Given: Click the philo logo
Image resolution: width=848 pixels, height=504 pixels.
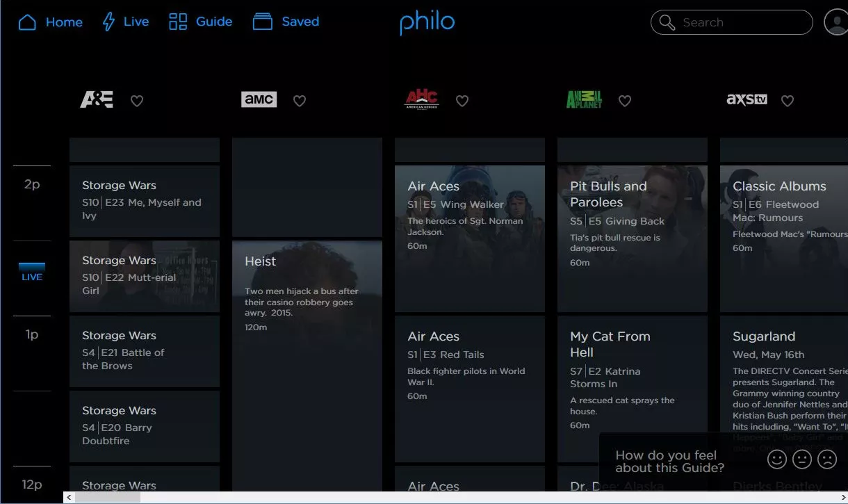Looking at the screenshot, I should click(x=427, y=22).
